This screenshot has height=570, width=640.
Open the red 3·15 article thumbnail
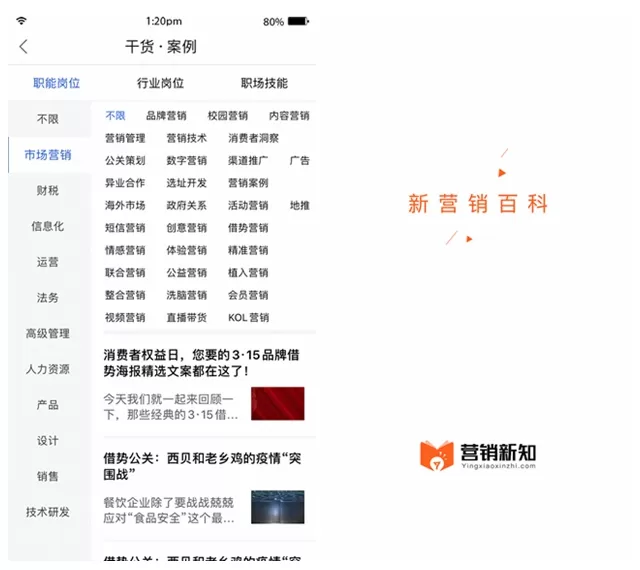(278, 403)
